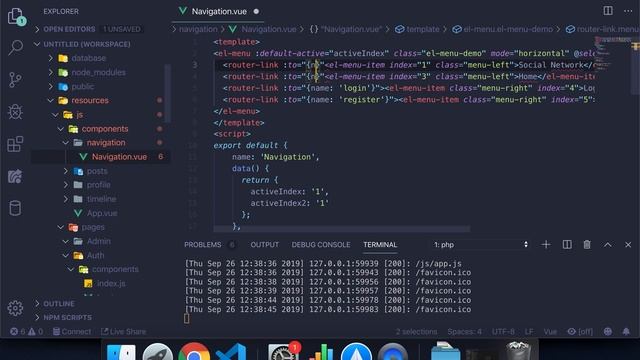Open the Search view in activity bar
The image size is (640, 360).
[16, 47]
